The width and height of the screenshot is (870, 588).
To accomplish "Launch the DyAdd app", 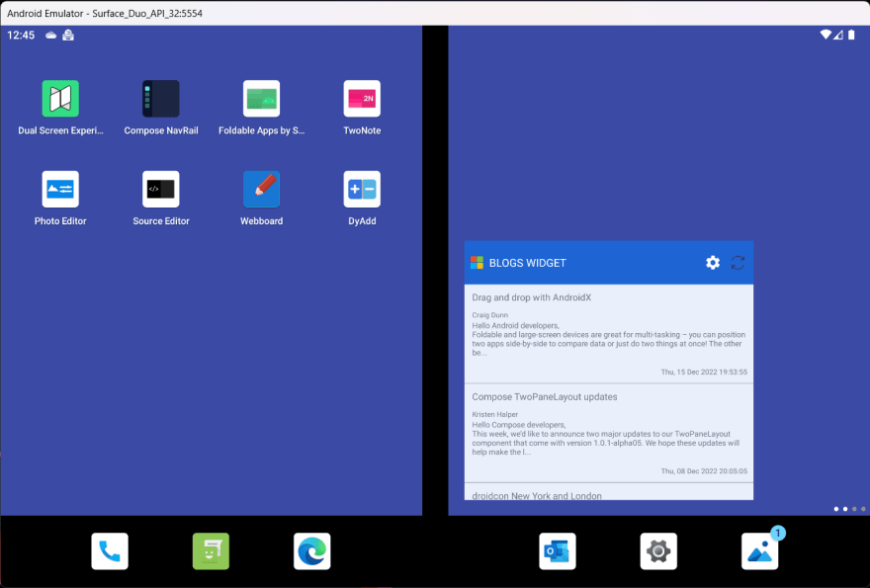I will pyautogui.click(x=362, y=189).
